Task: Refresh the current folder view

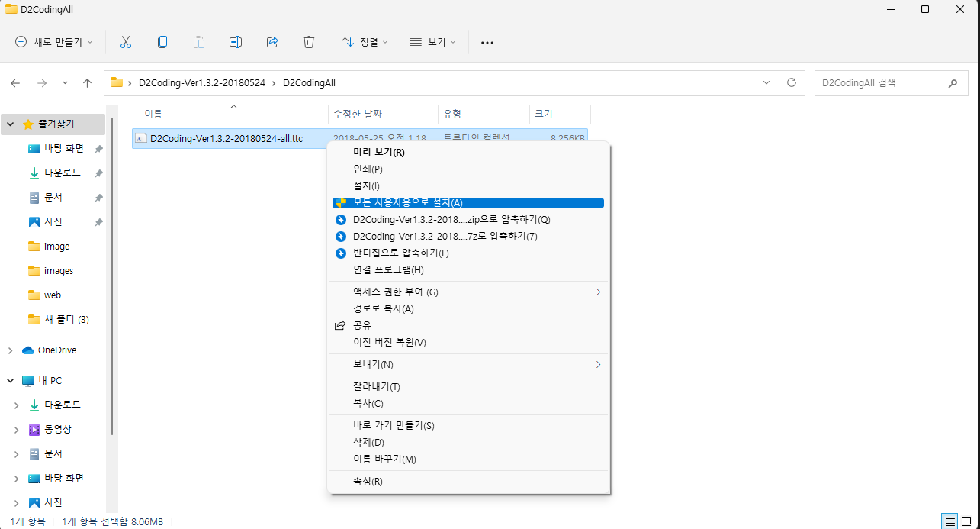Action: pos(791,82)
